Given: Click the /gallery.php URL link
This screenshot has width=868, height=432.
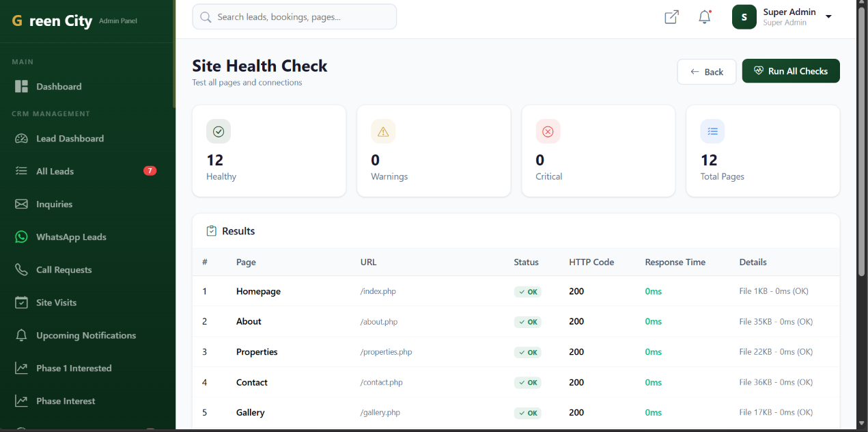Looking at the screenshot, I should [380, 412].
